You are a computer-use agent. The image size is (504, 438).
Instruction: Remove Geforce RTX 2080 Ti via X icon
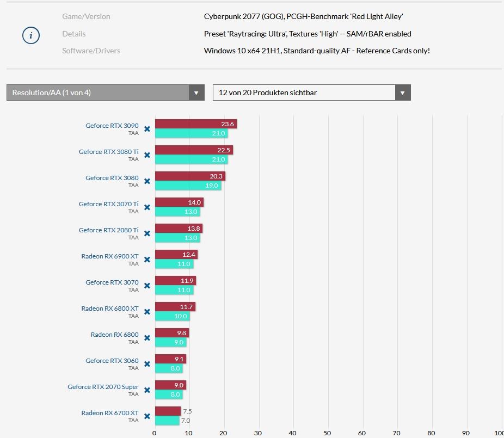[x=147, y=233]
